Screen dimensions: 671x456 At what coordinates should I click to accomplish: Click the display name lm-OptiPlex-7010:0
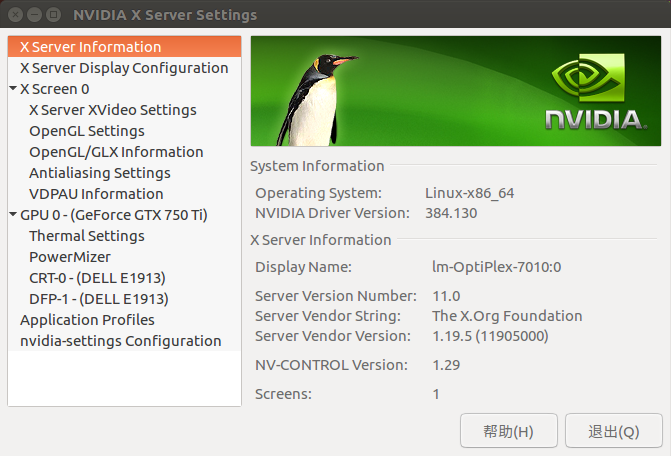click(x=496, y=267)
